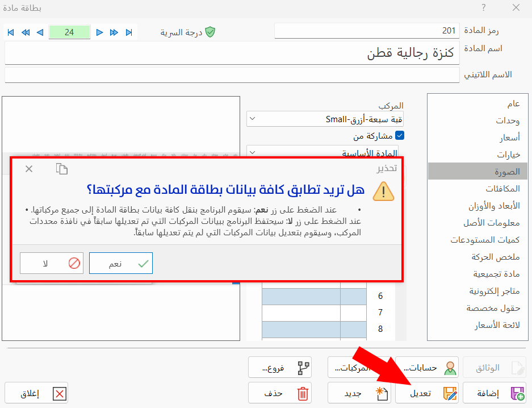The image size is (532, 408).
Task: Switch to the وحدات tab
Action: click(x=477, y=120)
